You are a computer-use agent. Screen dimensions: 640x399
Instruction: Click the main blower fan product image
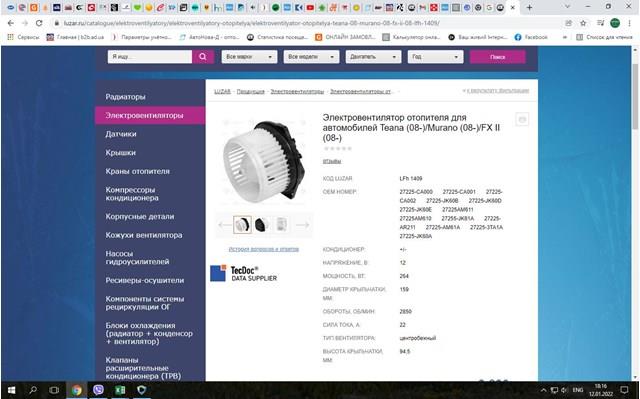pos(264,162)
